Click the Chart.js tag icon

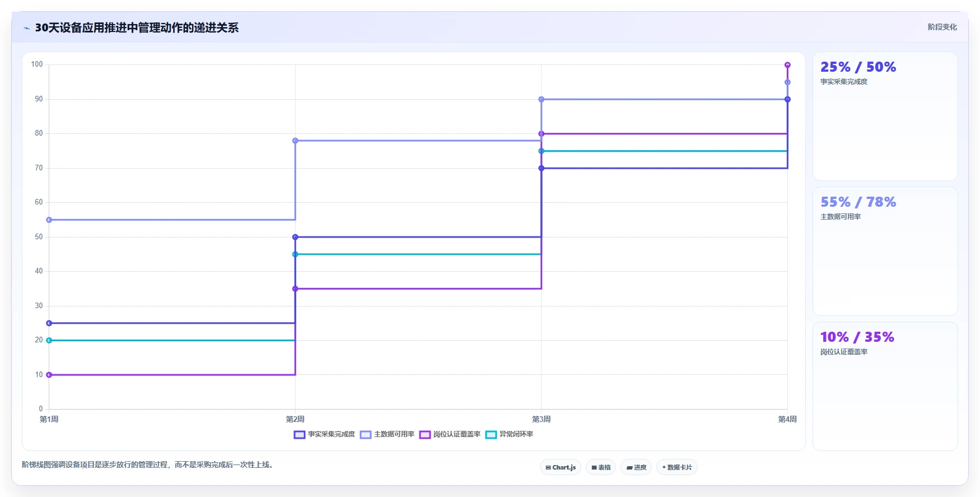[548, 467]
